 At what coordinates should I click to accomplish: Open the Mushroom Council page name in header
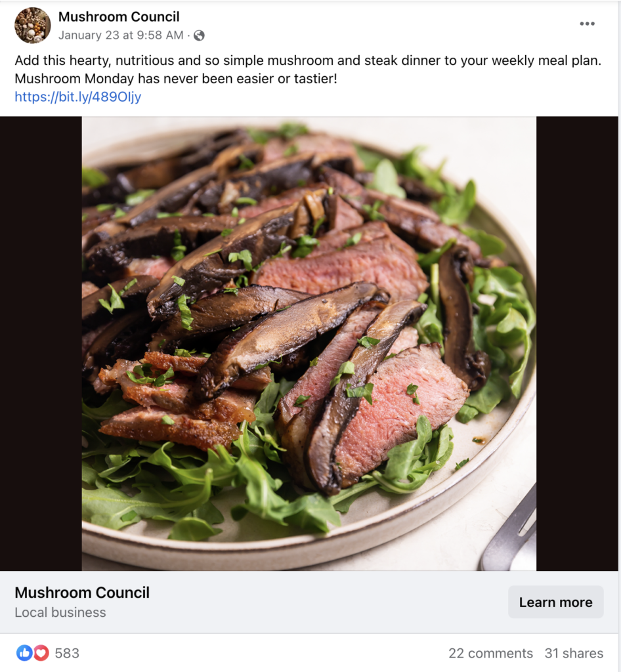click(x=119, y=17)
